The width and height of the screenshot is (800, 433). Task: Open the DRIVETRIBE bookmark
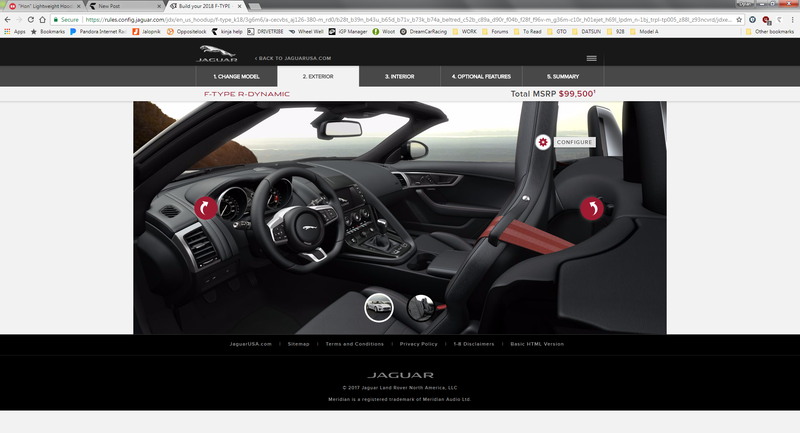pos(265,32)
